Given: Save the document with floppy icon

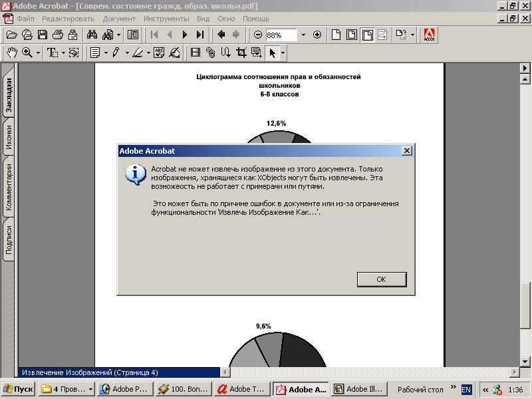Looking at the screenshot, I should pyautogui.click(x=43, y=35).
